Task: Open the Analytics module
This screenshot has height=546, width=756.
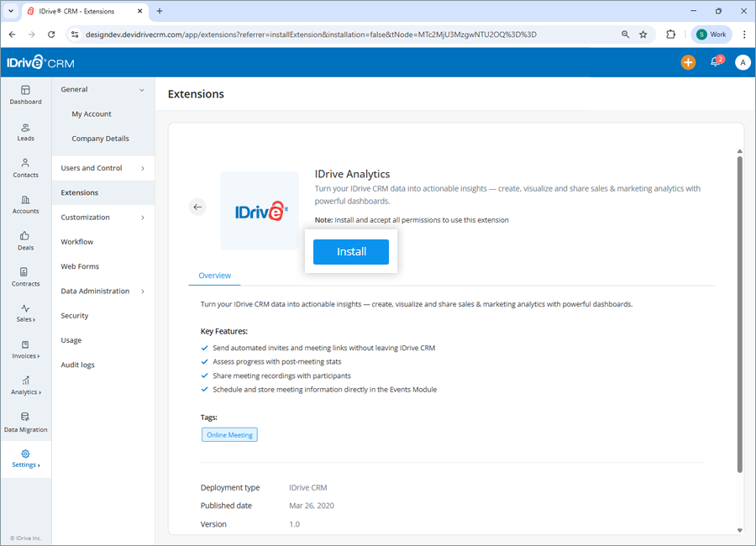Action: click(x=25, y=386)
